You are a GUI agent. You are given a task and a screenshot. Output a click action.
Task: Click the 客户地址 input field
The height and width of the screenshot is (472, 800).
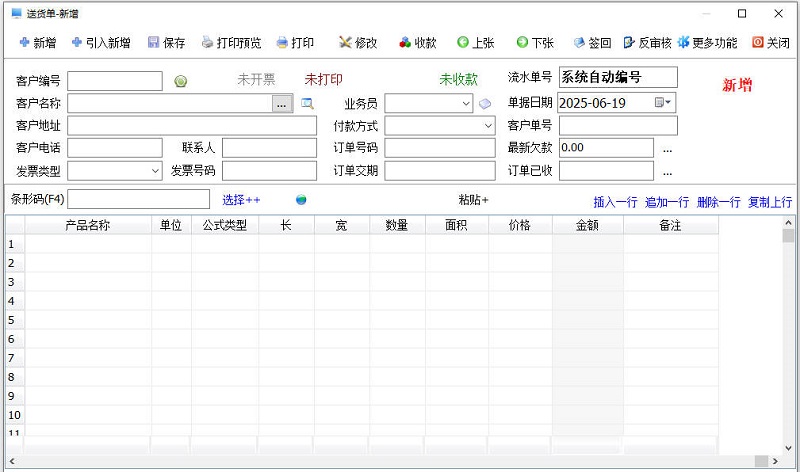pos(192,126)
